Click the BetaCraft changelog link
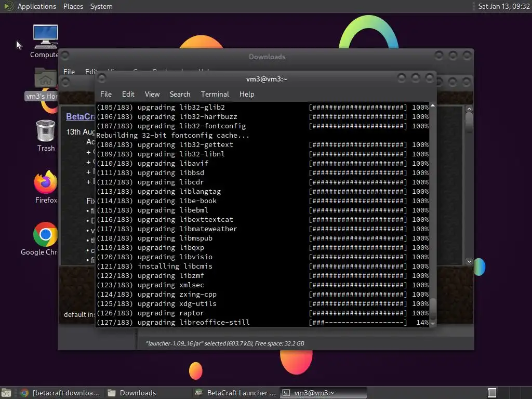 (80, 116)
